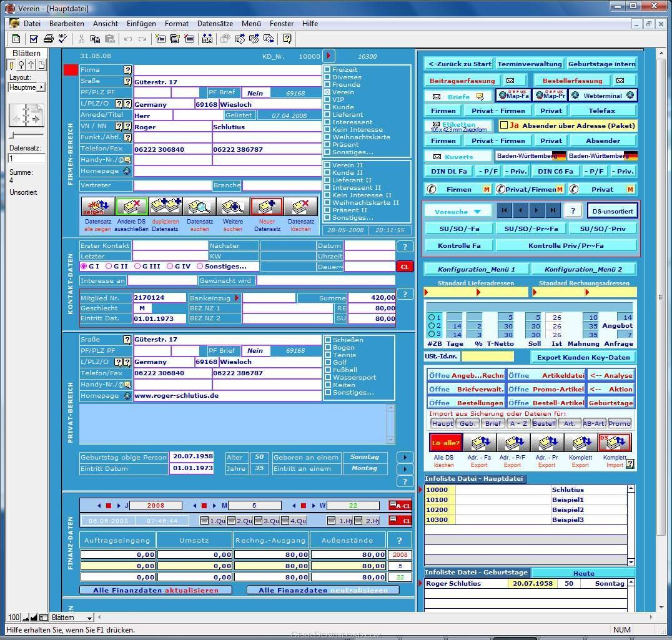This screenshot has width=672, height=640.
Task: Click the Terminverwaltung button
Action: [x=529, y=64]
